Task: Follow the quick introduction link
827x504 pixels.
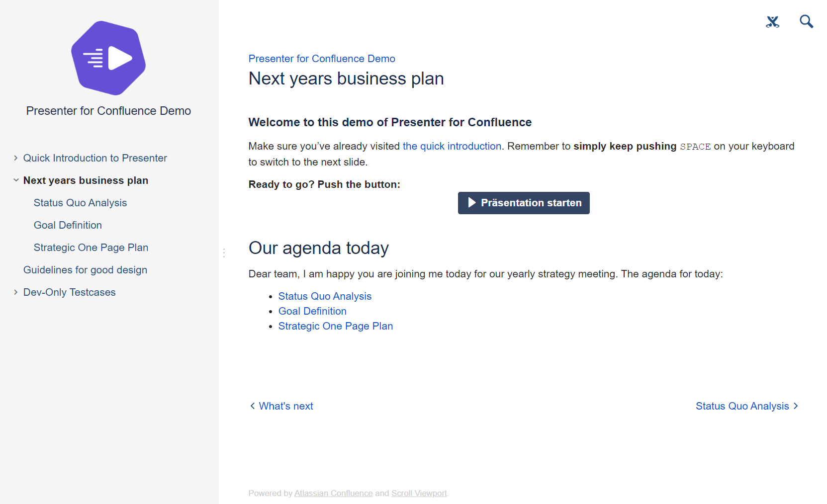Action: click(x=452, y=146)
